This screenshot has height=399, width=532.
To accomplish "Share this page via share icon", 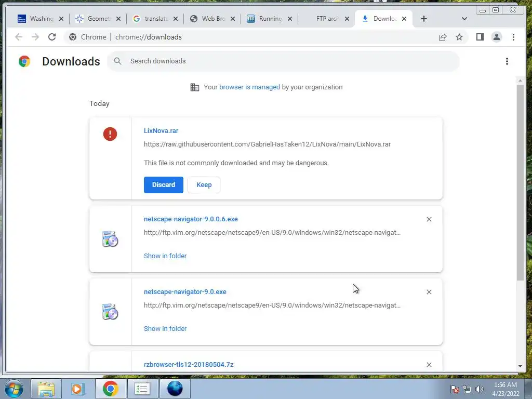I will 443,37.
